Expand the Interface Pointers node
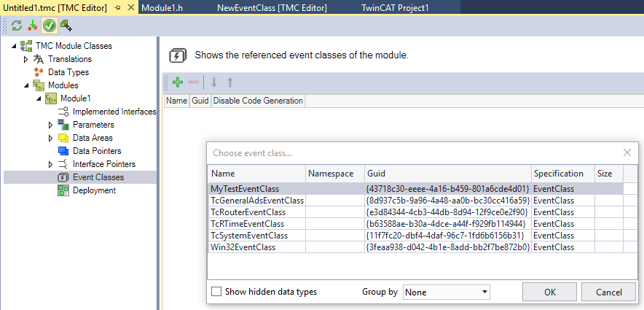The height and width of the screenshot is (310, 644). tap(51, 164)
